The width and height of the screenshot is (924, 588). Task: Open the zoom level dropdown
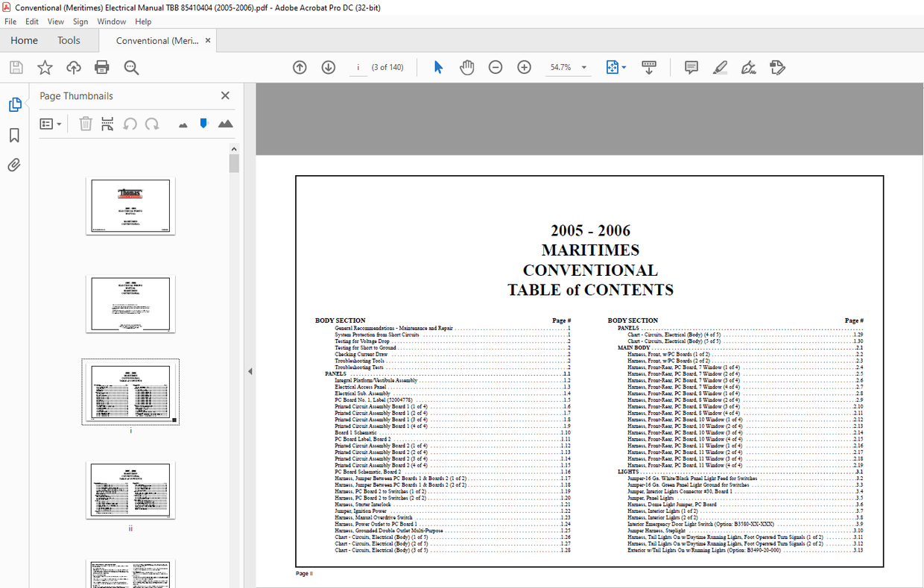584,67
